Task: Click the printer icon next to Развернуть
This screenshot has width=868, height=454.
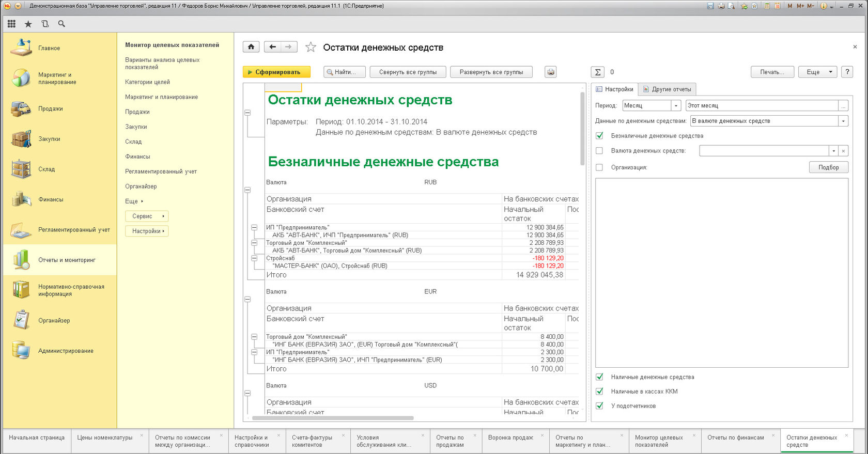Action: click(x=551, y=72)
